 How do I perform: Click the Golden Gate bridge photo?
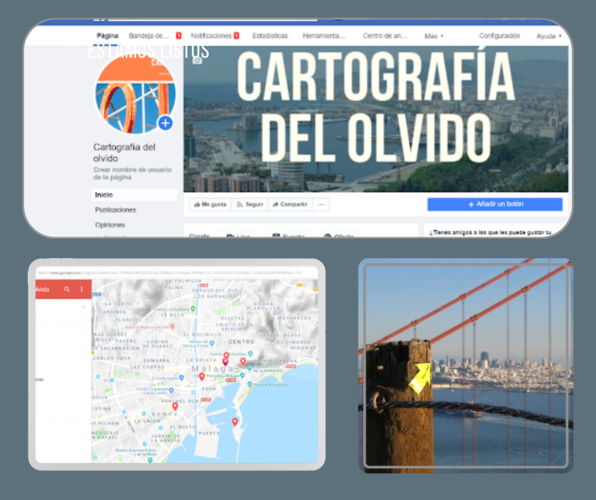[x=466, y=366]
